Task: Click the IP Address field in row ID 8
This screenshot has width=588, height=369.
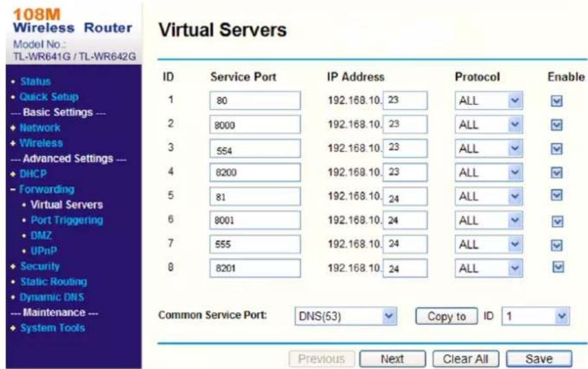Action: click(x=405, y=268)
